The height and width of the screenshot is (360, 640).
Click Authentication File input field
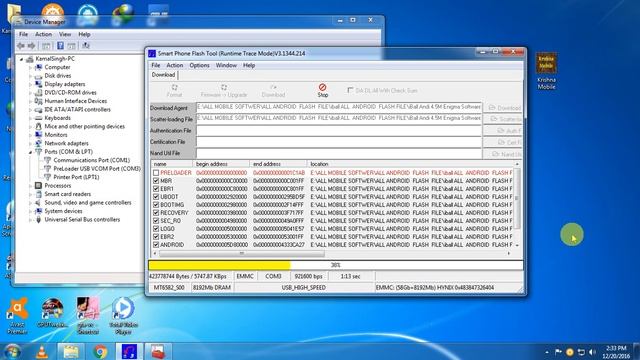[x=339, y=131]
